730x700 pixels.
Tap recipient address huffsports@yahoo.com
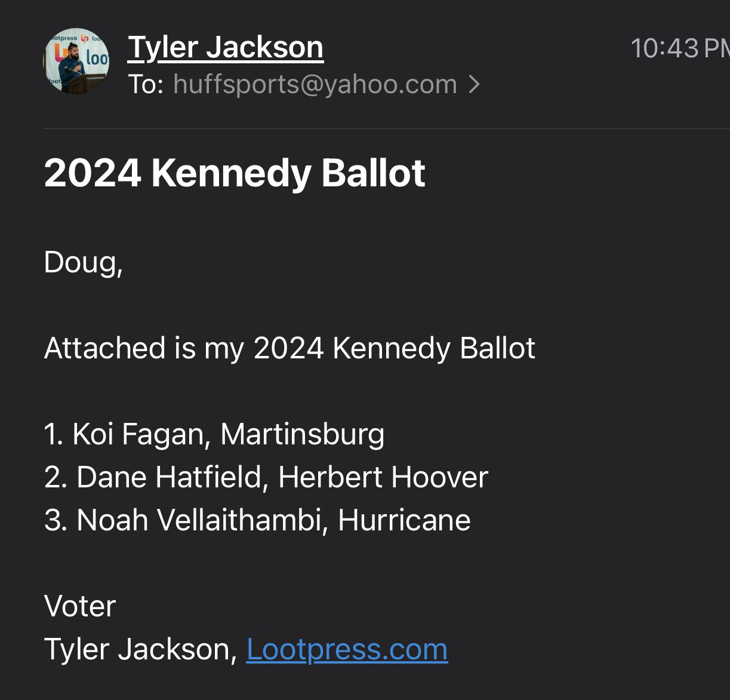pos(315,84)
